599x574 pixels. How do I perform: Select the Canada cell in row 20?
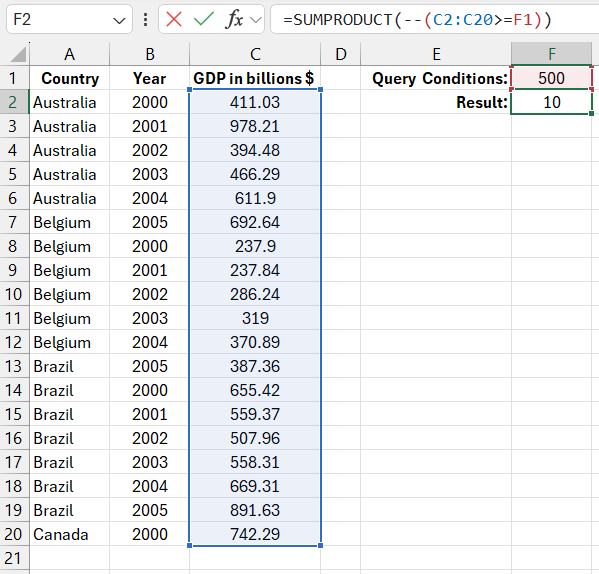tap(70, 534)
